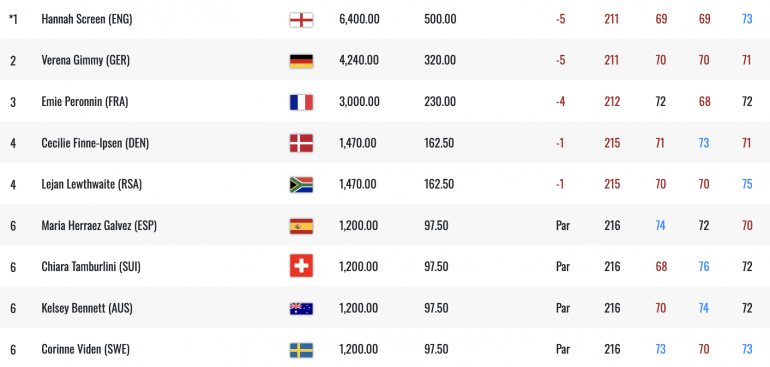Select Corinne Viden (SWE) player name
Screen dimensions: 770x367
point(85,349)
